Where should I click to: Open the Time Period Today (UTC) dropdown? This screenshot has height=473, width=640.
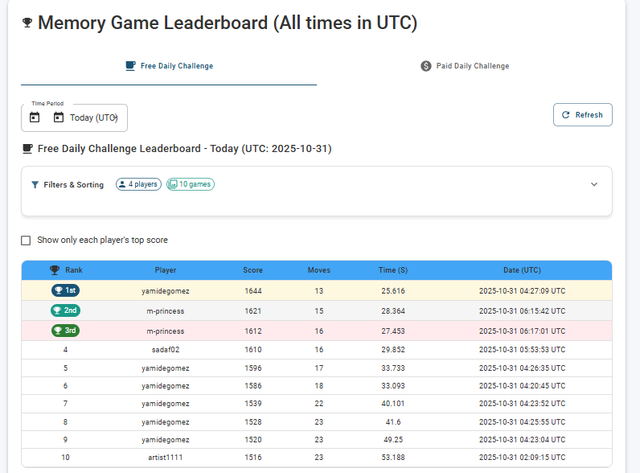point(74,118)
